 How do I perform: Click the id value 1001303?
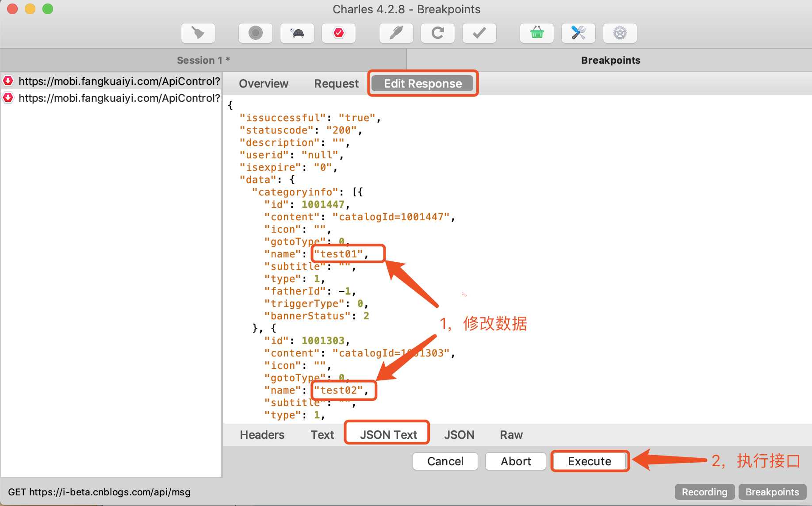pyautogui.click(x=323, y=341)
